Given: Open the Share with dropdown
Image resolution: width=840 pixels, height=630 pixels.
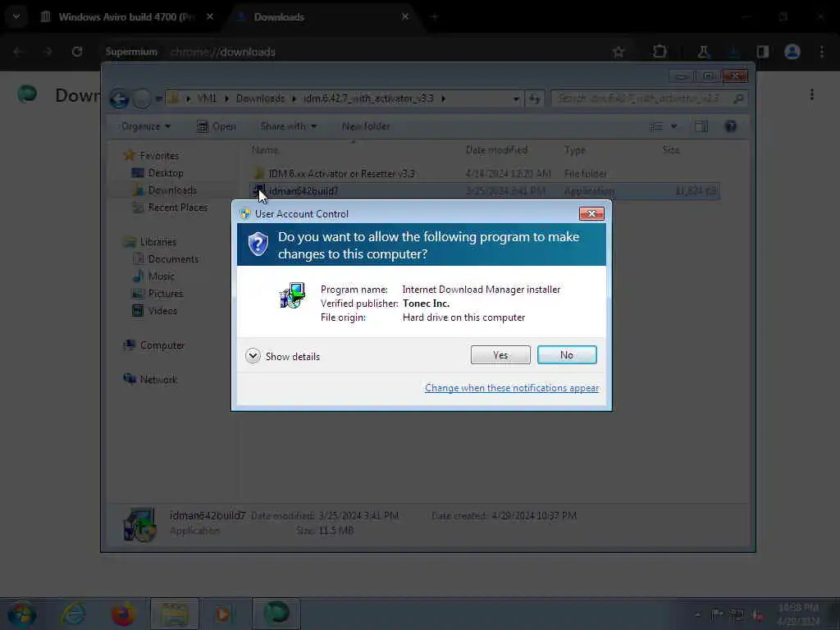Looking at the screenshot, I should tap(288, 126).
